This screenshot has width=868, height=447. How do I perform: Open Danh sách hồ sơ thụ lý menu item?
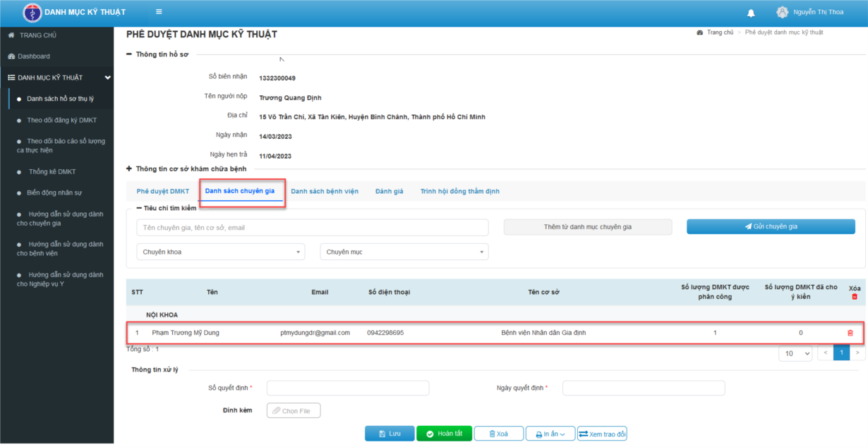[61, 99]
